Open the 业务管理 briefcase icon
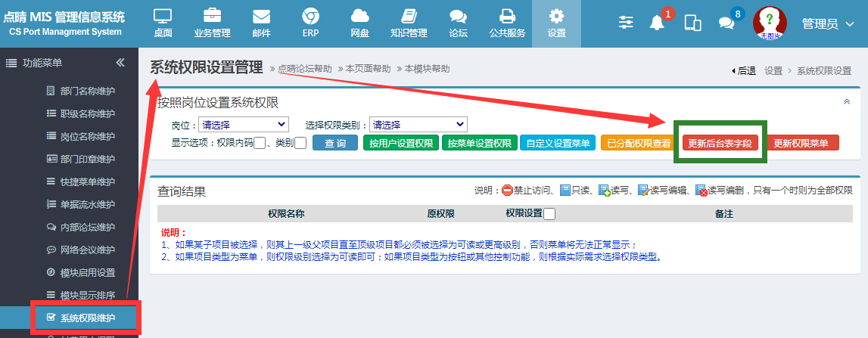 click(x=212, y=16)
